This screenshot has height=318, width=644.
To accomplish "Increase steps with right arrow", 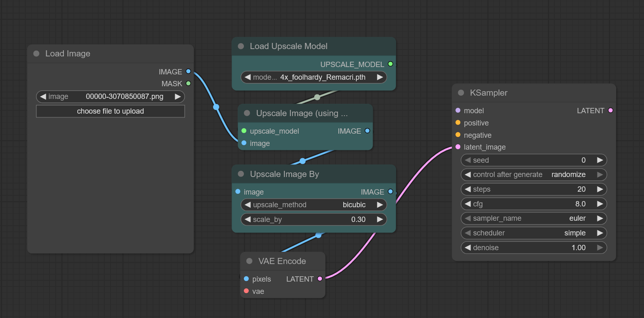I will point(600,189).
